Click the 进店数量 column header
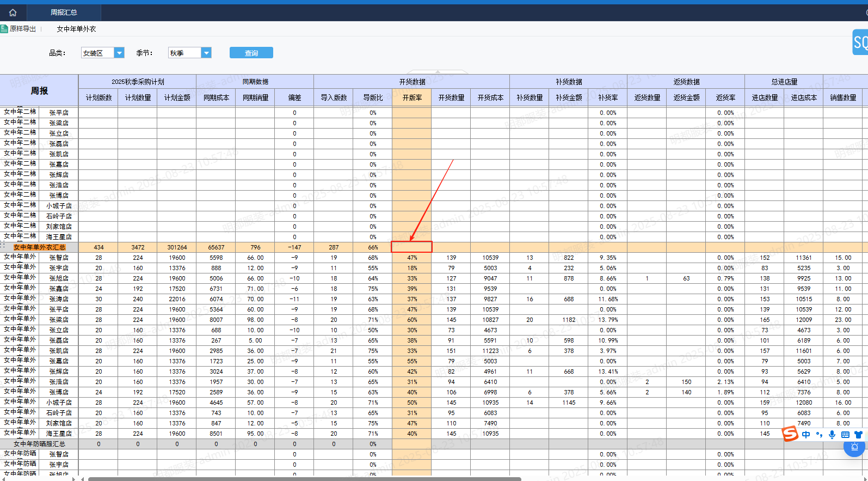 pyautogui.click(x=765, y=98)
